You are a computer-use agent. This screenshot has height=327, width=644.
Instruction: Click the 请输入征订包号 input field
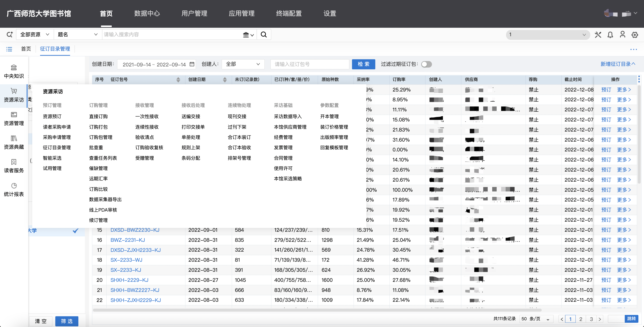click(309, 64)
